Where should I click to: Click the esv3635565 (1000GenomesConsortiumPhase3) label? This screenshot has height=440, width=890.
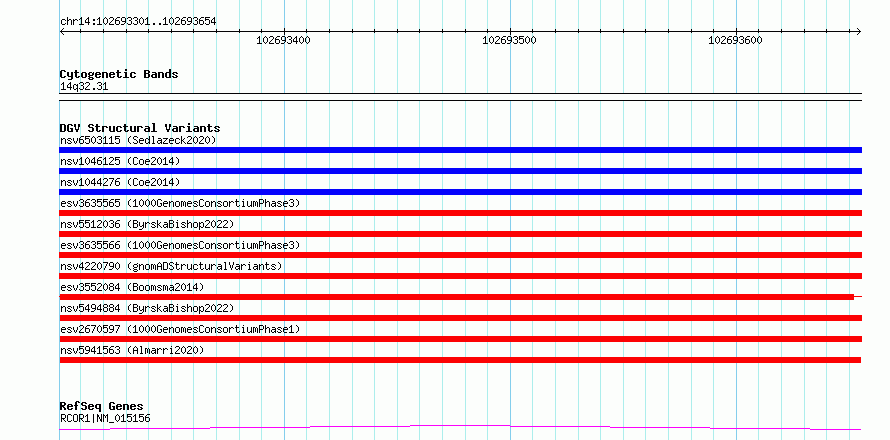click(180, 203)
